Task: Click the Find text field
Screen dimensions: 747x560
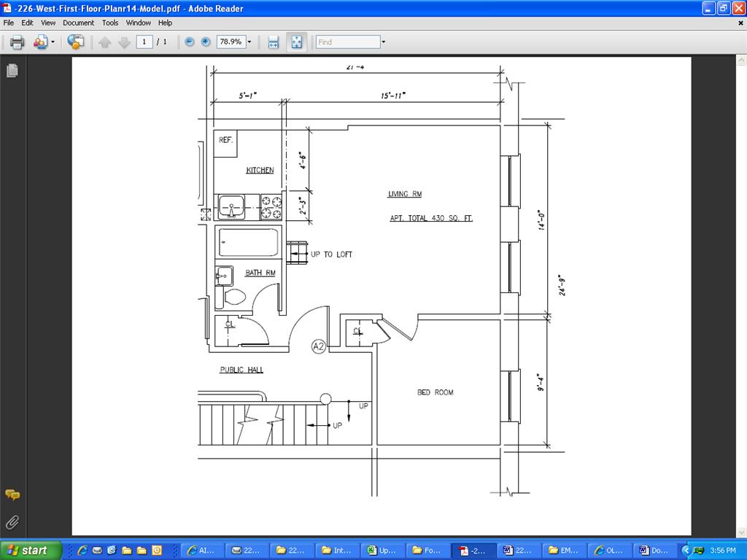Action: (348, 42)
